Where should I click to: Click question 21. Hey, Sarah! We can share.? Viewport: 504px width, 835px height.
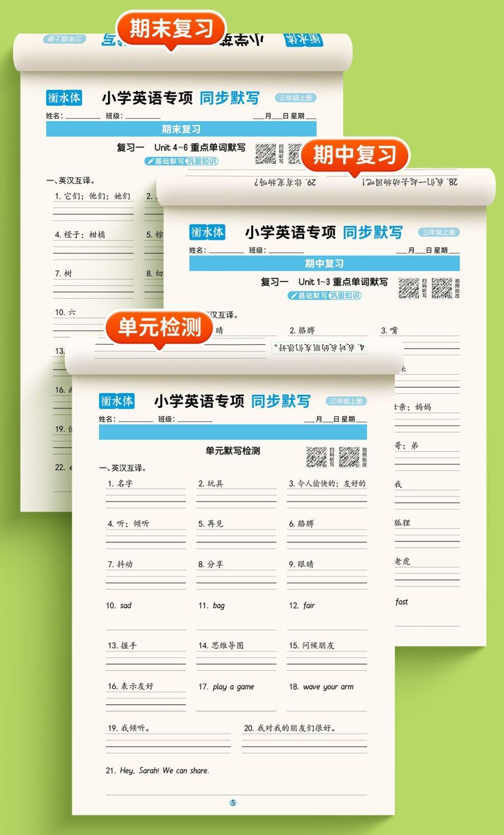(158, 771)
